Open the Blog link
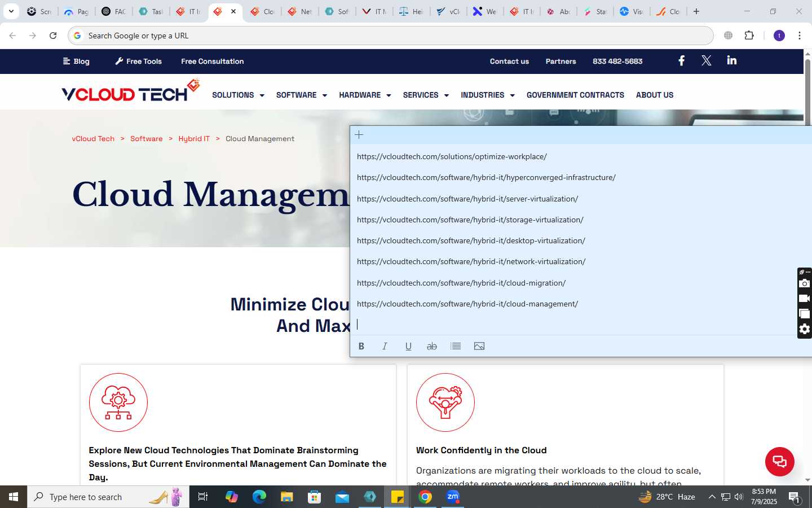This screenshot has height=508, width=812. pos(76,61)
